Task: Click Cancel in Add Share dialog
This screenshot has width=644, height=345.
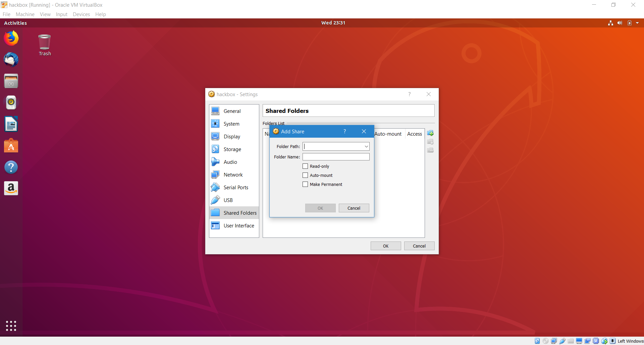Action: [x=354, y=208]
